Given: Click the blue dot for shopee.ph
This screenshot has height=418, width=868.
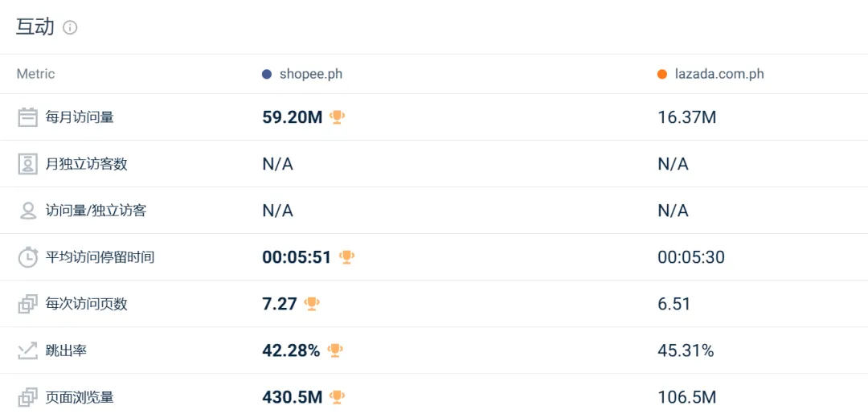Looking at the screenshot, I should pos(267,74).
